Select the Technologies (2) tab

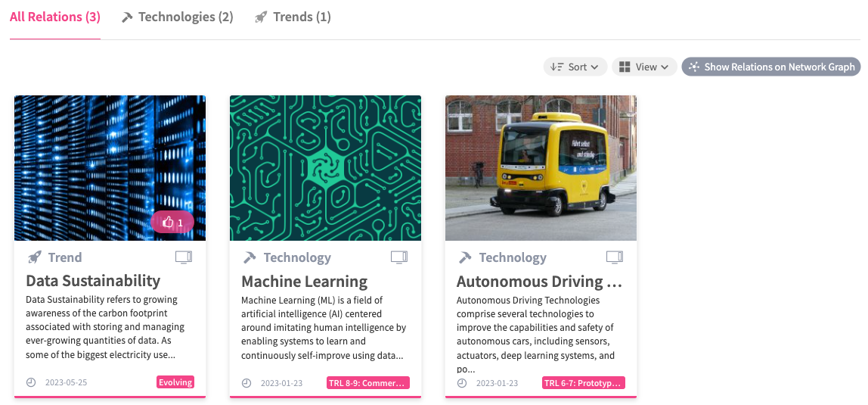point(178,17)
